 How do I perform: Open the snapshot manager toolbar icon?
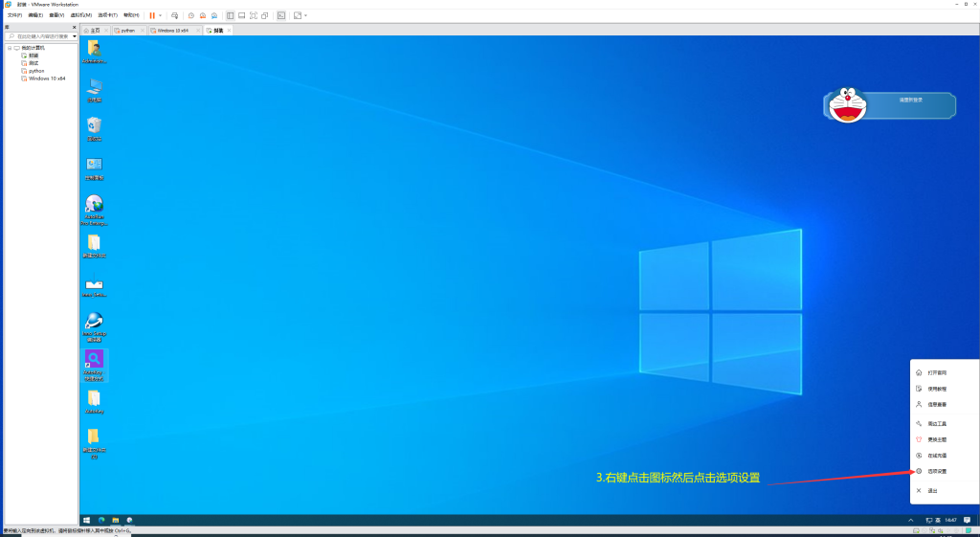[x=214, y=15]
